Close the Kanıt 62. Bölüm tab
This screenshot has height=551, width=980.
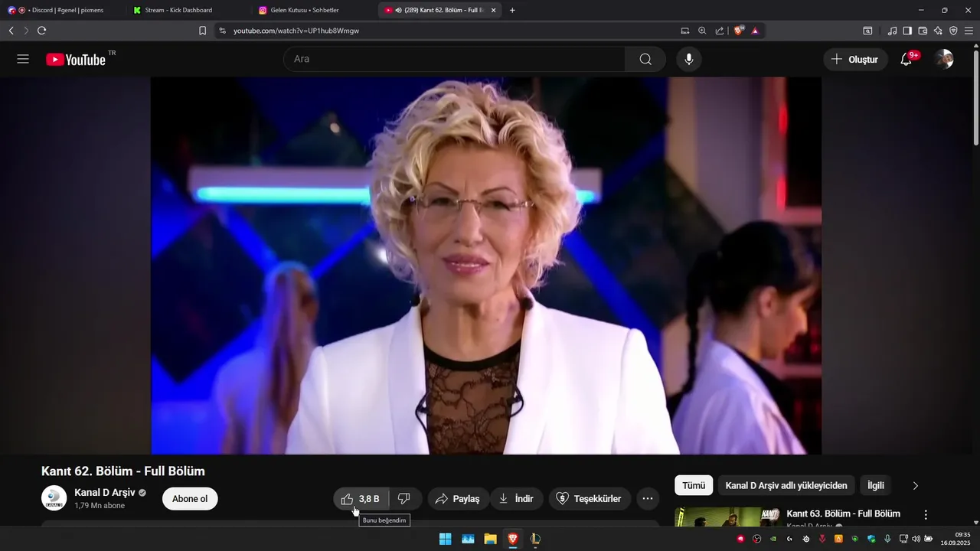click(493, 10)
